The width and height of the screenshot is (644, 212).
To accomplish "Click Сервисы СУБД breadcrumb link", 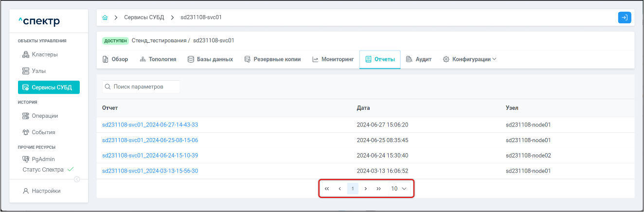I will [144, 18].
